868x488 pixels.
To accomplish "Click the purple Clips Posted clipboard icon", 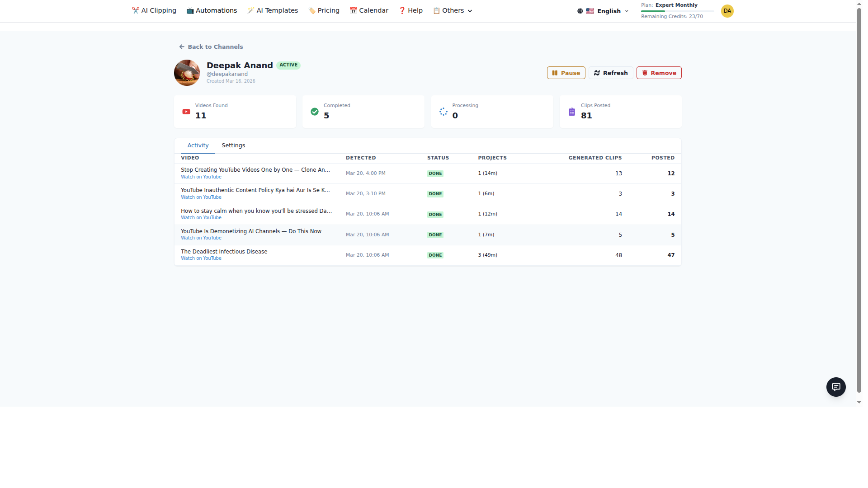I will coord(572,112).
